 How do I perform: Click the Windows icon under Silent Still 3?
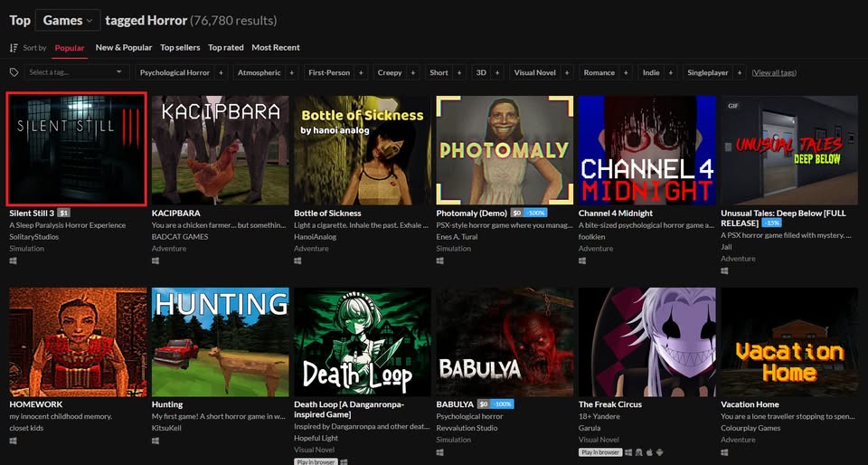[x=14, y=261]
